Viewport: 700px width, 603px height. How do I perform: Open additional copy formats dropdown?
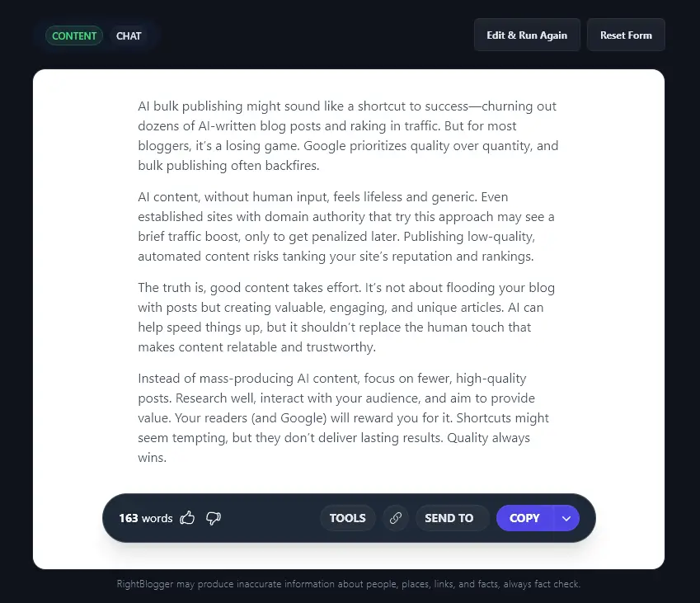(566, 517)
